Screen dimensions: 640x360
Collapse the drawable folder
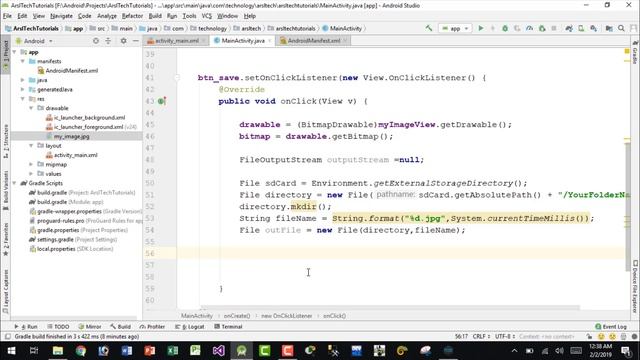pyautogui.click(x=31, y=108)
